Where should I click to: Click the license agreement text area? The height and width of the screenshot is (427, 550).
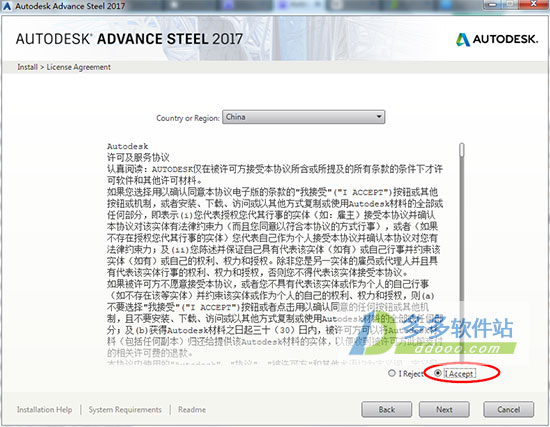pos(275,253)
